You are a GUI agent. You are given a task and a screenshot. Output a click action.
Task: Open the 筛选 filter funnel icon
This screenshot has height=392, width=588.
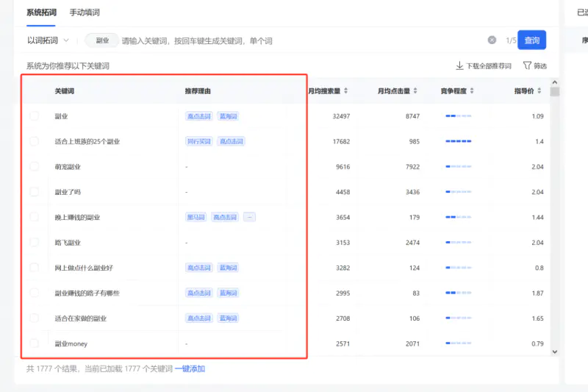click(526, 66)
